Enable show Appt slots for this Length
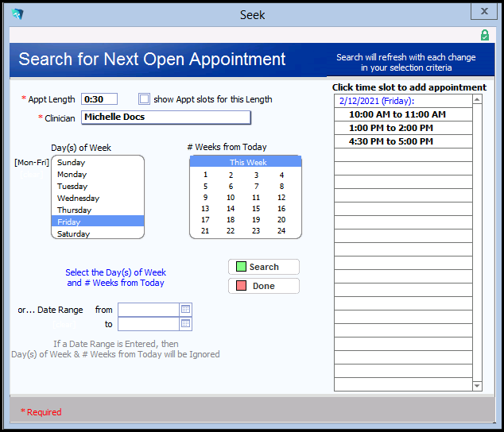Screen dimensions: 504x432 click(144, 99)
